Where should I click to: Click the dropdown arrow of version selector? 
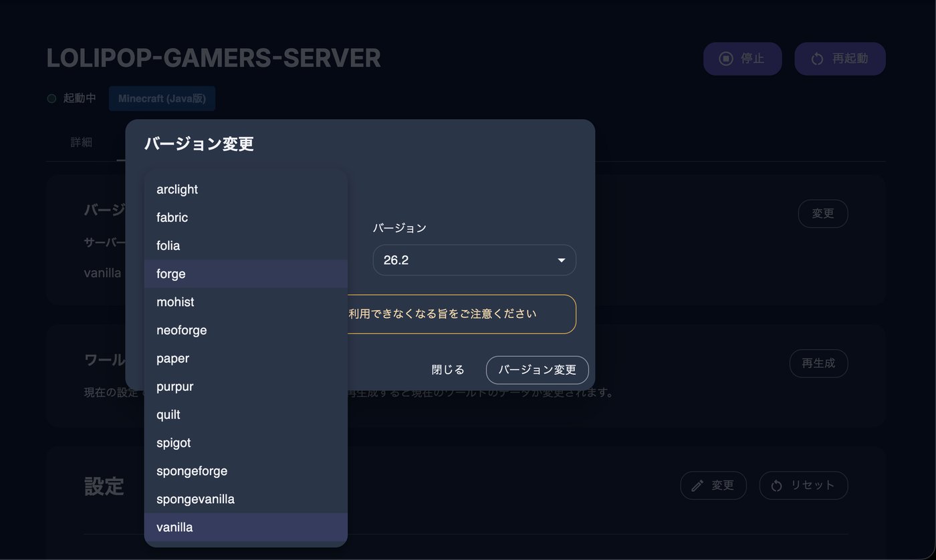(x=562, y=260)
